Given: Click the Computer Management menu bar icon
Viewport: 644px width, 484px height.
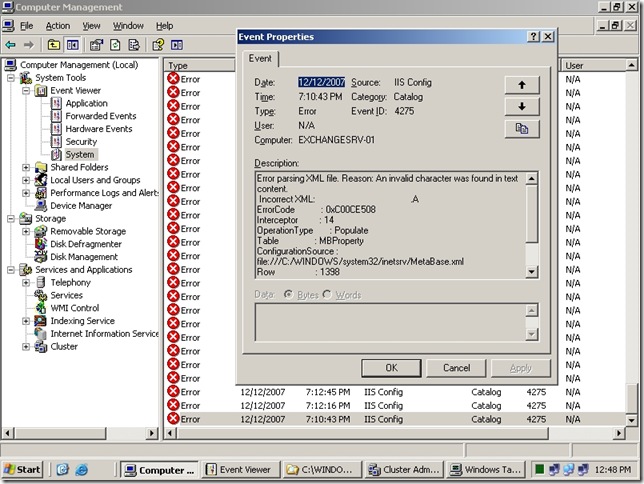Looking at the screenshot, I should 8,25.
